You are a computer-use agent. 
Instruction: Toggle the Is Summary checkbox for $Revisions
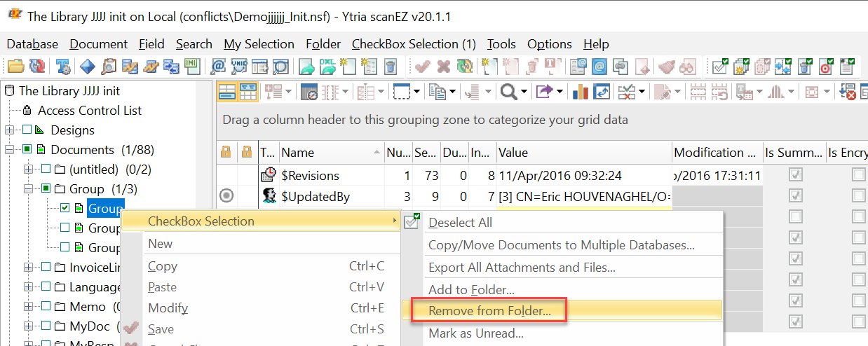796,175
